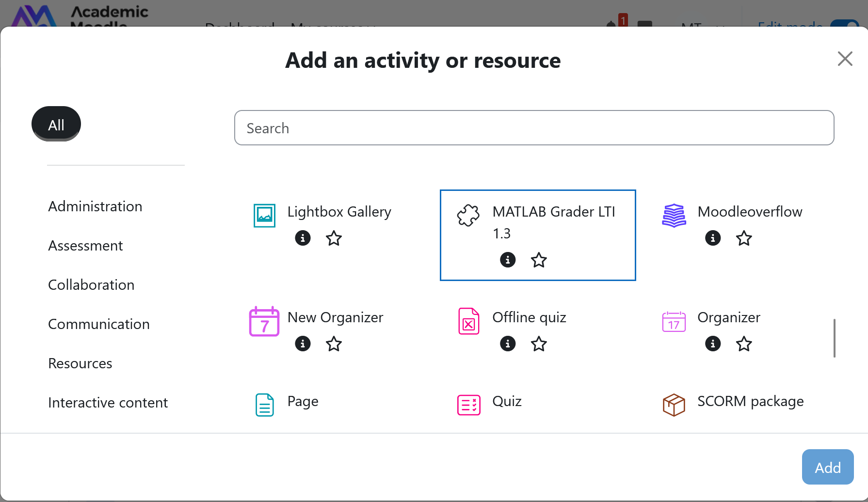Click the Page resource link

coord(303,401)
